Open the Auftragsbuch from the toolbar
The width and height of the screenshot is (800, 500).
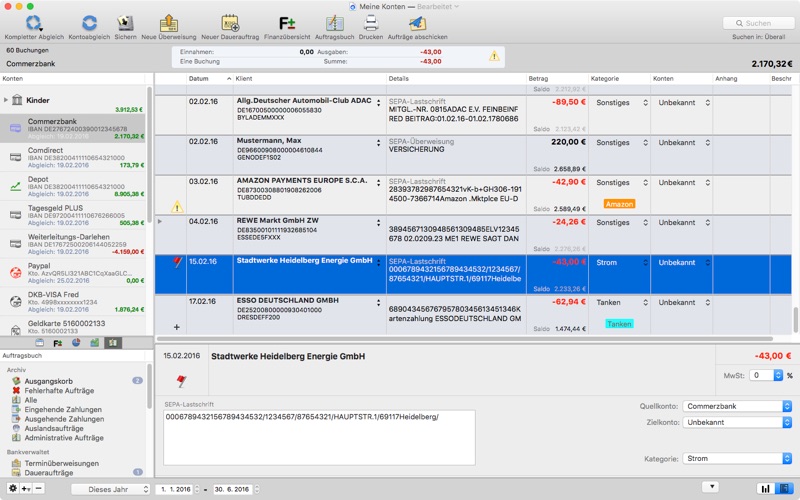334,28
